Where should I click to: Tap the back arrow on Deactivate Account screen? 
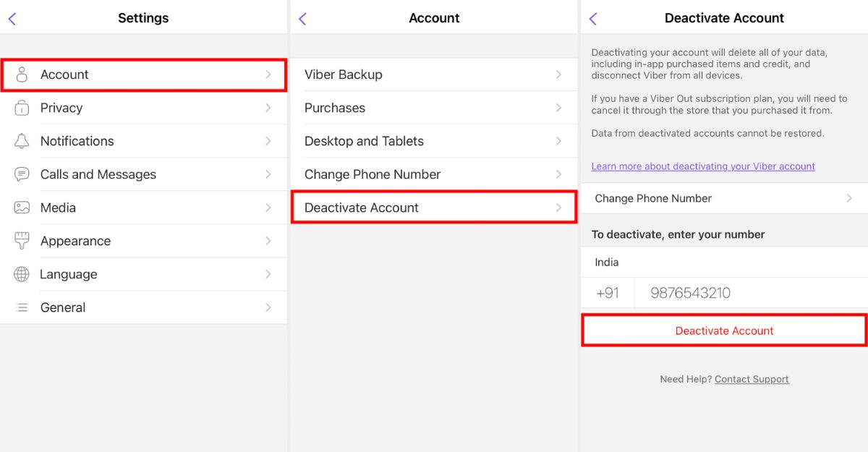click(x=593, y=19)
